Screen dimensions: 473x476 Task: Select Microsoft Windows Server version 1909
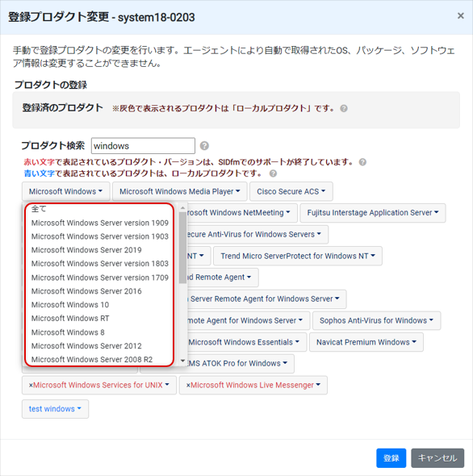(99, 223)
